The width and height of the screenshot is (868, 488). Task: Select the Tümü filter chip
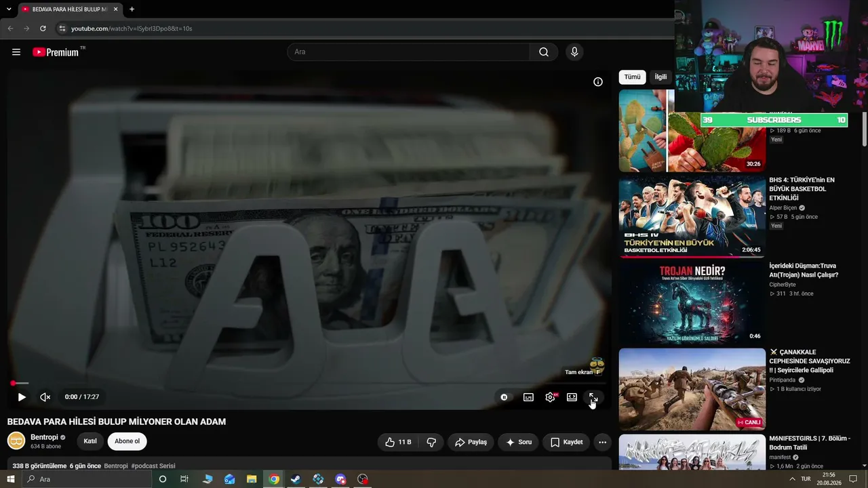point(632,77)
